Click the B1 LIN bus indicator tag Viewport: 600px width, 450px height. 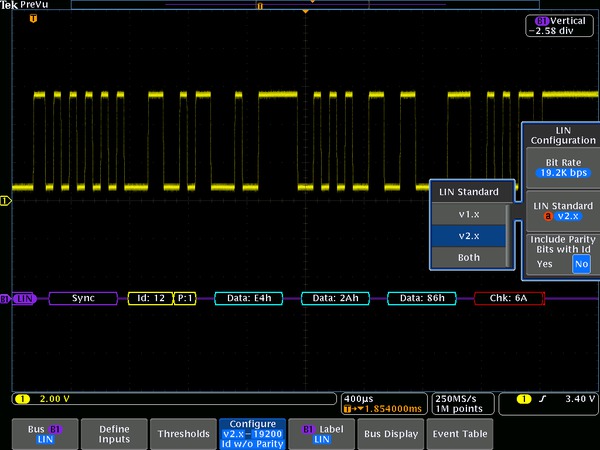[x=19, y=298]
